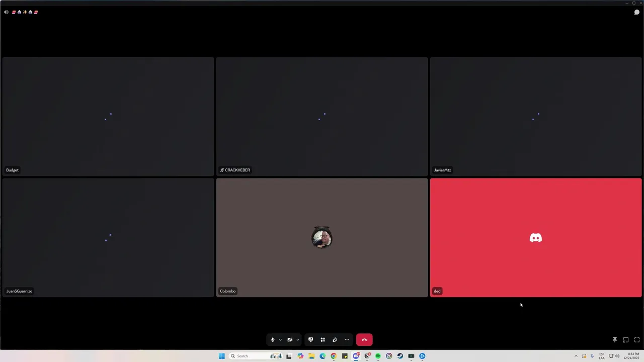Screen dimensions: 644x362
Task: Click Colombo's avatar picture
Action: click(322, 238)
